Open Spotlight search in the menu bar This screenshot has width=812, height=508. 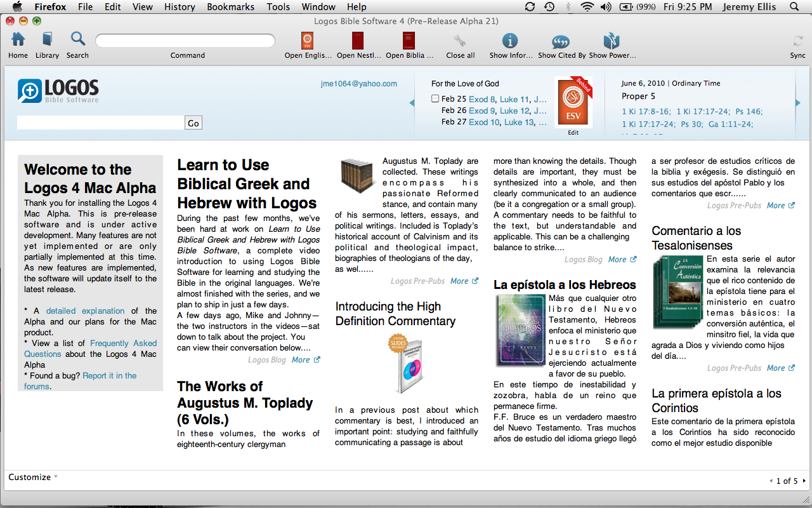[794, 7]
